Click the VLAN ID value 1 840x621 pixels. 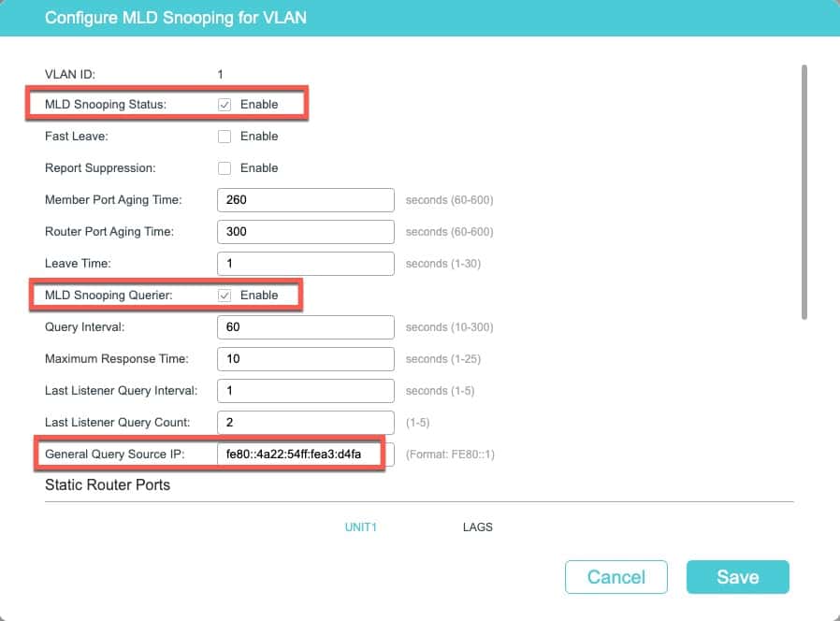pyautogui.click(x=220, y=75)
